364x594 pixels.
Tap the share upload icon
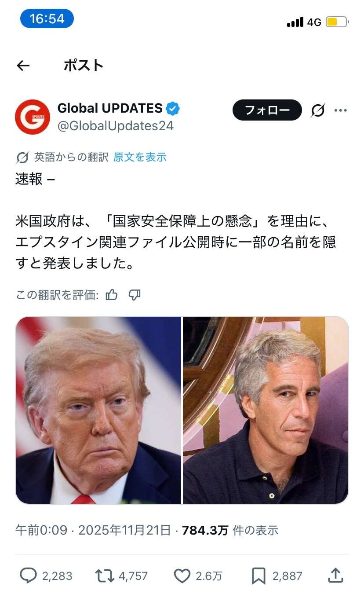tap(335, 575)
